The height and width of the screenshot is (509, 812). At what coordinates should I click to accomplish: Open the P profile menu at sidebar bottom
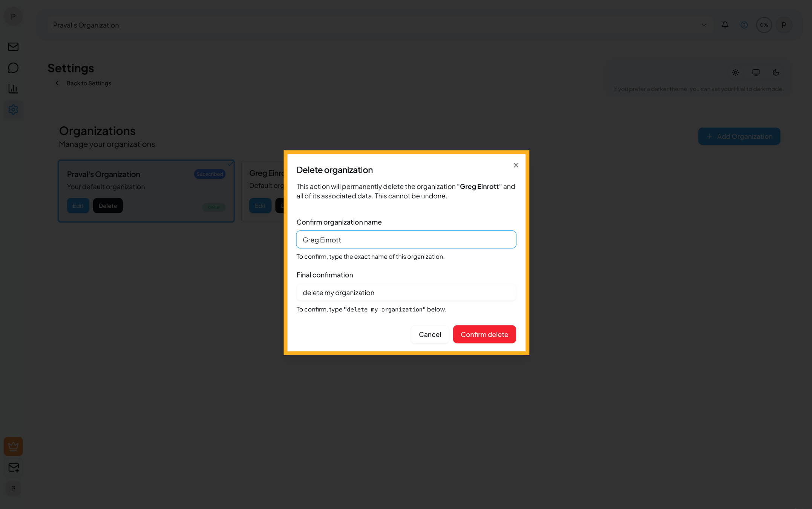coord(13,488)
